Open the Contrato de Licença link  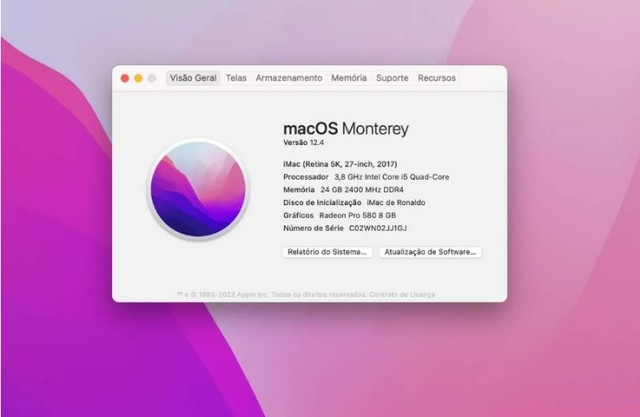[402, 295]
